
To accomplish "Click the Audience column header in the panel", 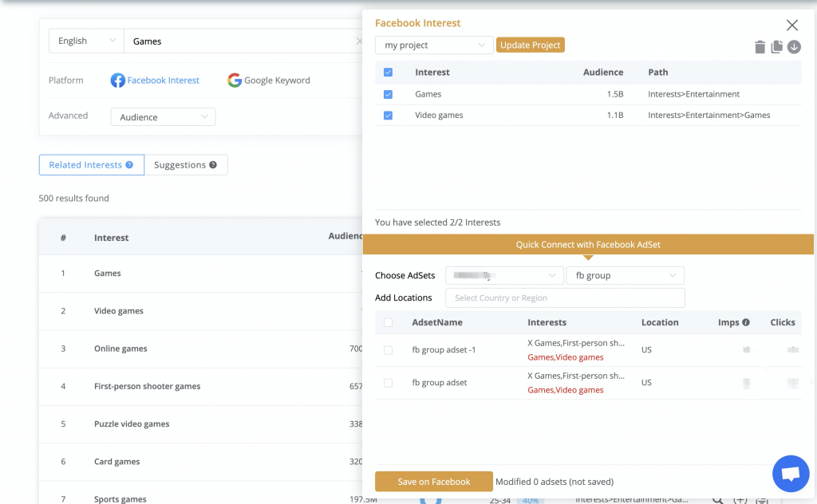I will pyautogui.click(x=603, y=73).
